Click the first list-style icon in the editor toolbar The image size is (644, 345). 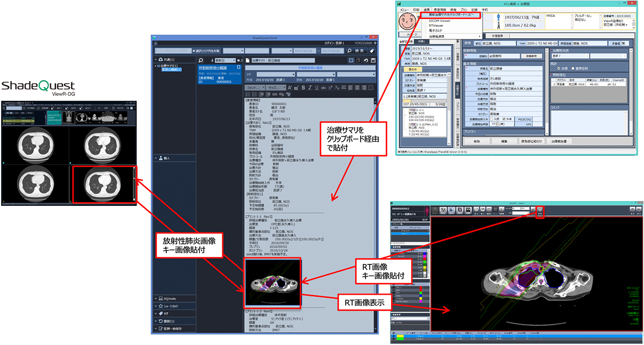249,94
